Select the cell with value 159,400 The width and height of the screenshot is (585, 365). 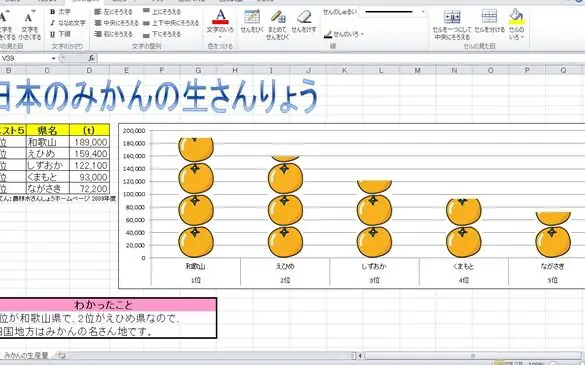(90, 153)
